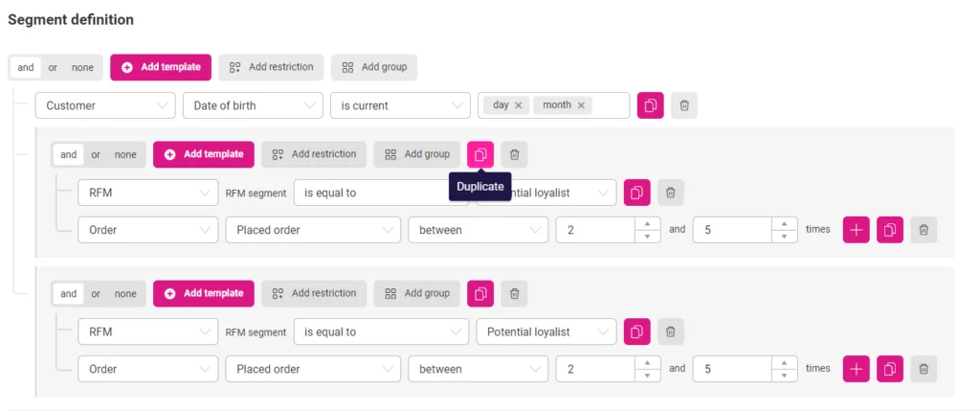
Task: Click Add restriction in second nested group
Action: (314, 293)
